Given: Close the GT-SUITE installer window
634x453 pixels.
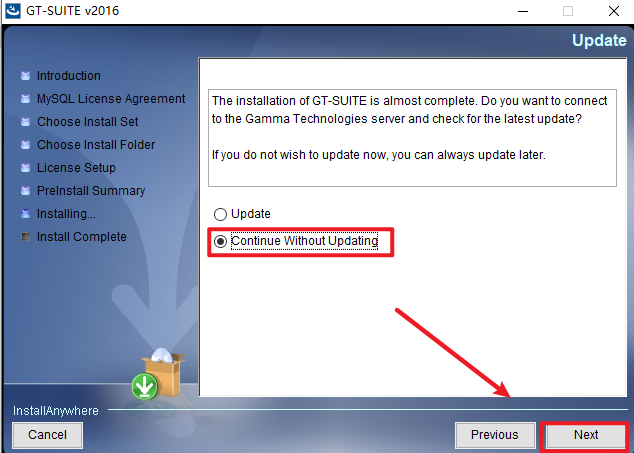Looking at the screenshot, I should [614, 11].
